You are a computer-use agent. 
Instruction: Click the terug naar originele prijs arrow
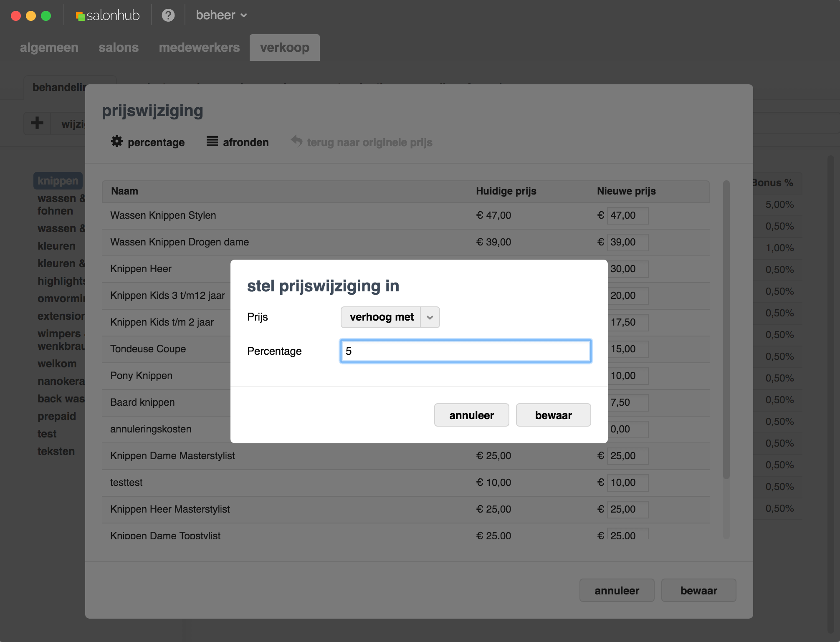point(297,141)
